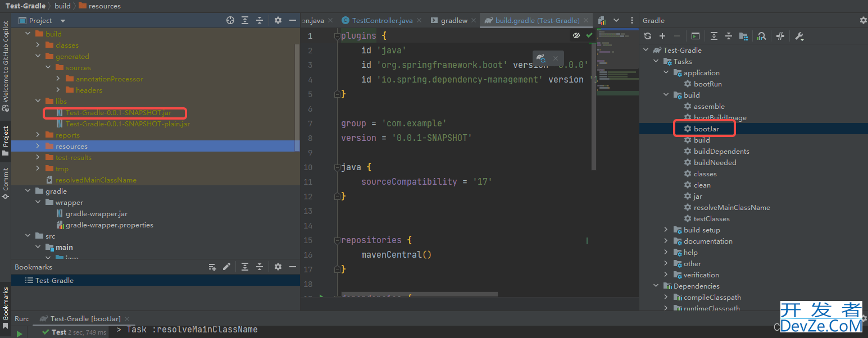
Task: Click the green rerun arrow in Run panel
Action: (20, 334)
